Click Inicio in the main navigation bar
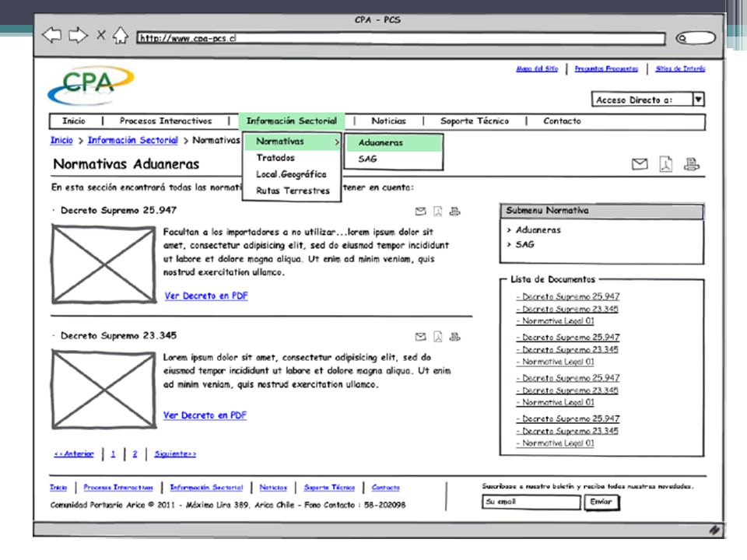747x560 pixels. pyautogui.click(x=74, y=121)
